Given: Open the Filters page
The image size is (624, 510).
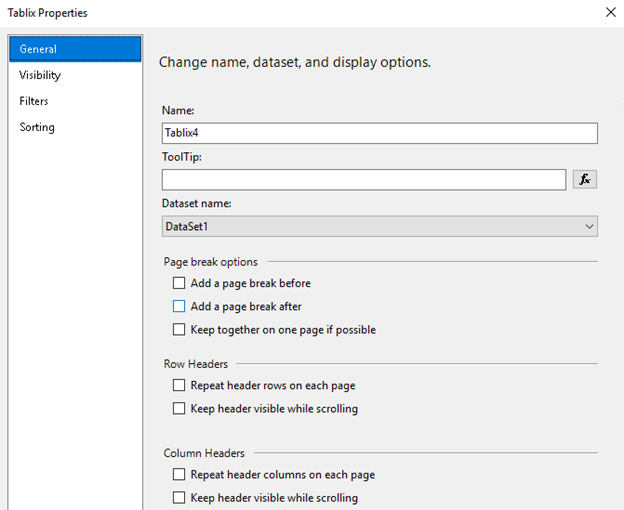Looking at the screenshot, I should (75, 101).
